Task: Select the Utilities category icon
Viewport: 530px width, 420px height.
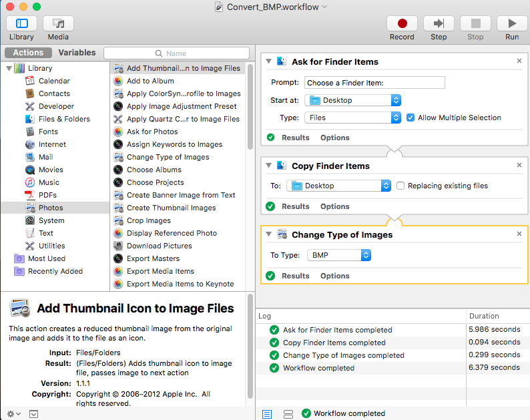Action: tap(30, 246)
